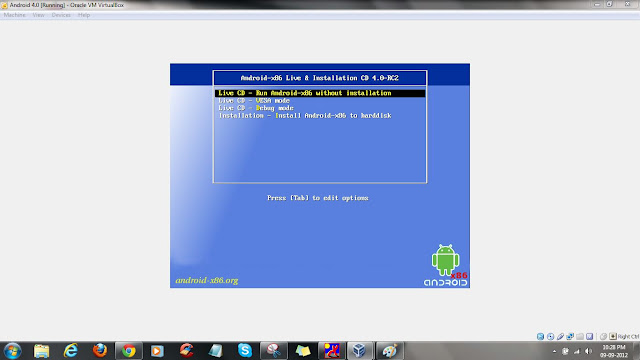This screenshot has width=640, height=360.
Task: Launch Firefox from the taskbar
Action: [x=100, y=351]
